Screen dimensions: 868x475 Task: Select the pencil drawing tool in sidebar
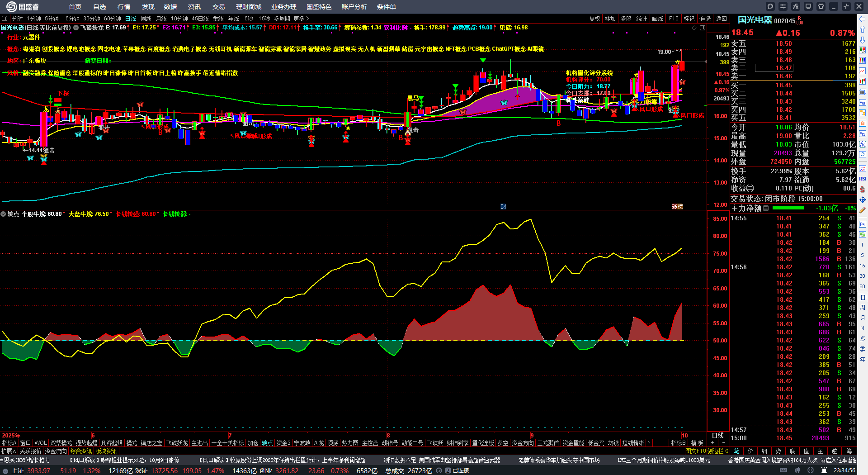coord(863,210)
